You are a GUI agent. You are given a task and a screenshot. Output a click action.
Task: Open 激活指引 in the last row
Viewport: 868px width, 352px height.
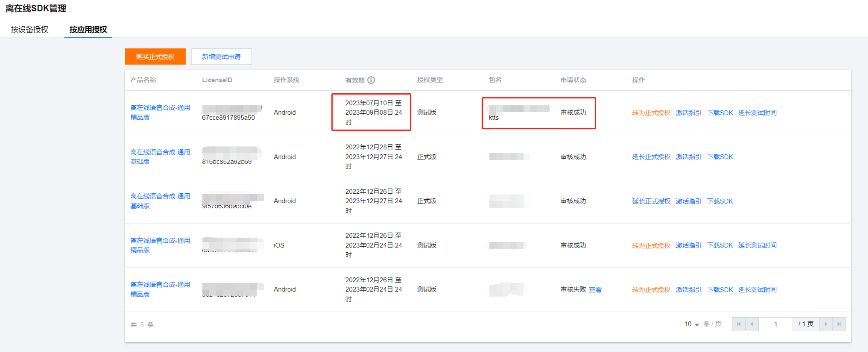coord(689,289)
